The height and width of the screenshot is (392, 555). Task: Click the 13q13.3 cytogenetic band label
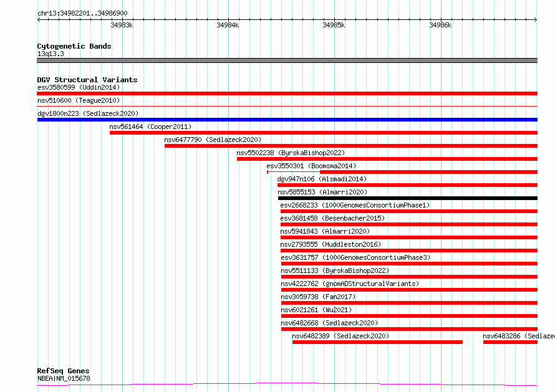pyautogui.click(x=51, y=54)
